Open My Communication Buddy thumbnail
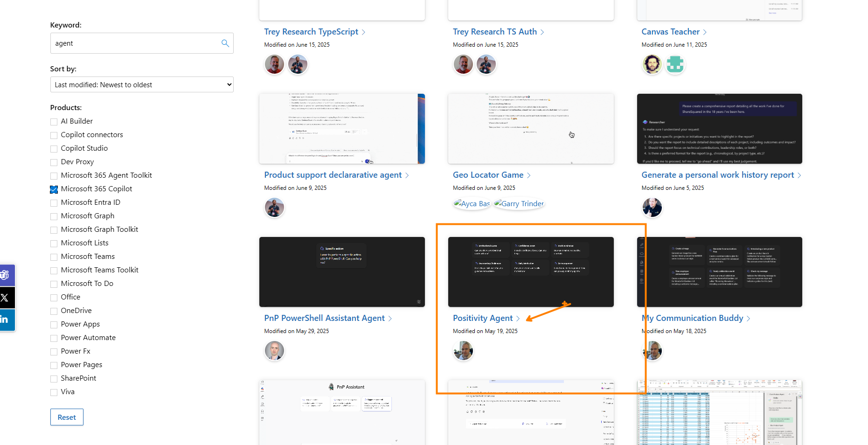This screenshot has width=868, height=445. coord(720,272)
